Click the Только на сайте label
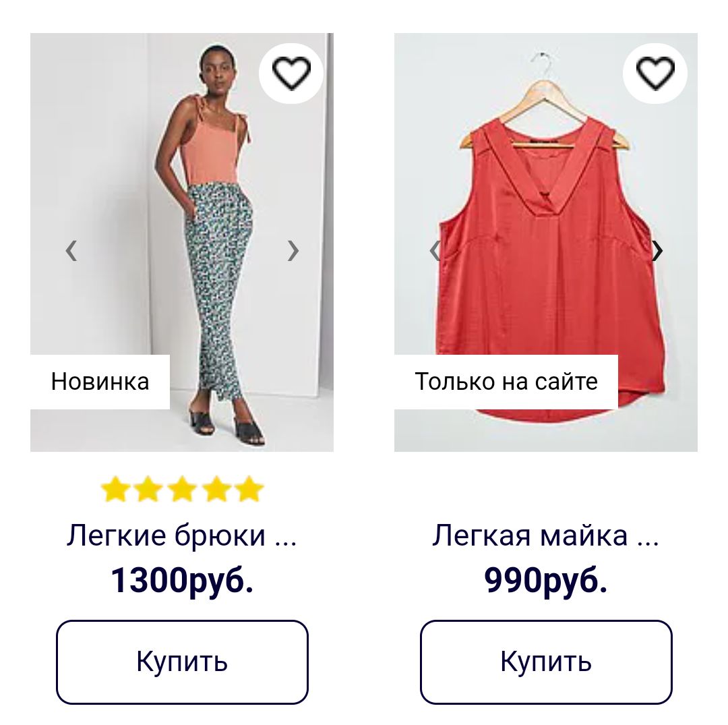 point(506,382)
